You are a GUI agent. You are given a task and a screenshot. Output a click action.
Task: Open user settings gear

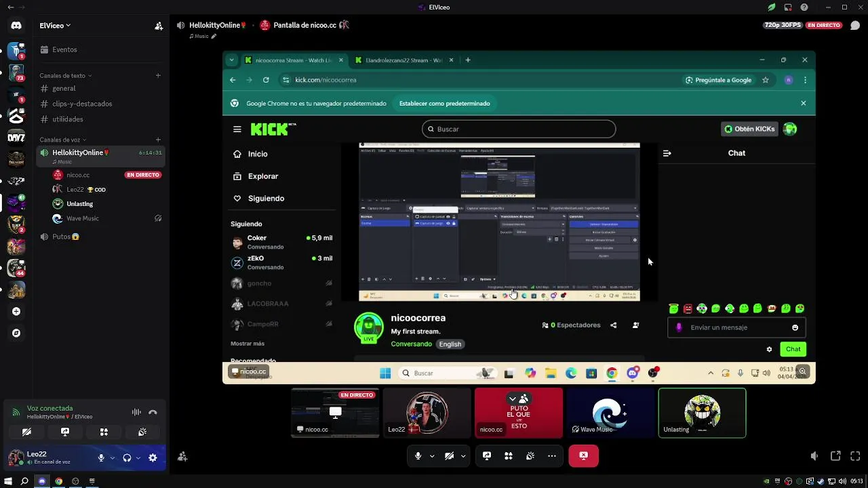click(153, 458)
